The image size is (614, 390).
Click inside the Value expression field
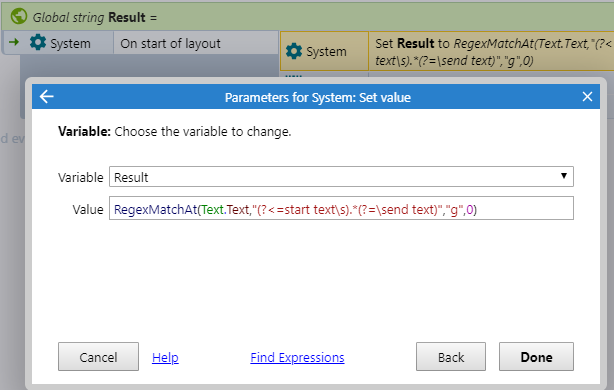pyautogui.click(x=341, y=208)
